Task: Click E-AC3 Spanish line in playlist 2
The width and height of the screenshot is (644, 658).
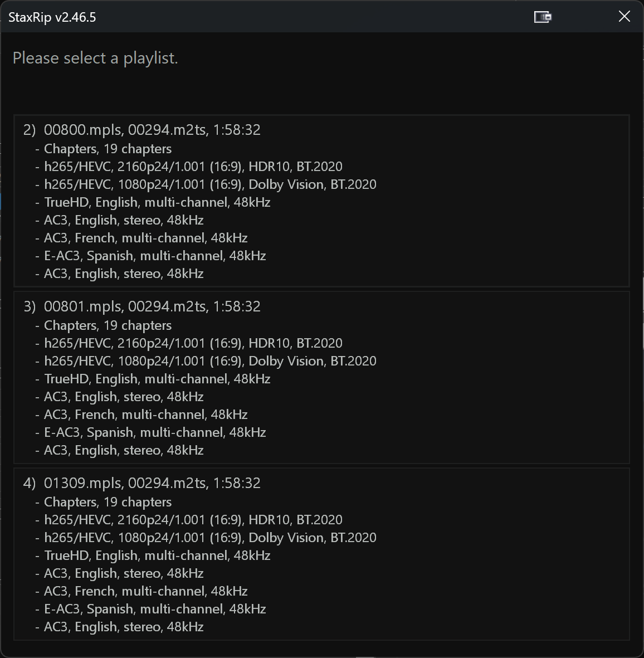Action: click(x=154, y=256)
